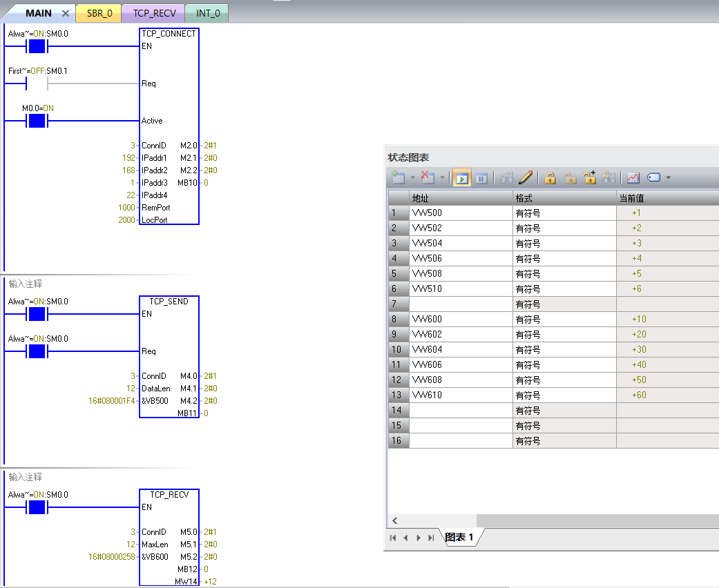Switch to the TCP_RECV tab
The image size is (719, 588).
(x=153, y=13)
